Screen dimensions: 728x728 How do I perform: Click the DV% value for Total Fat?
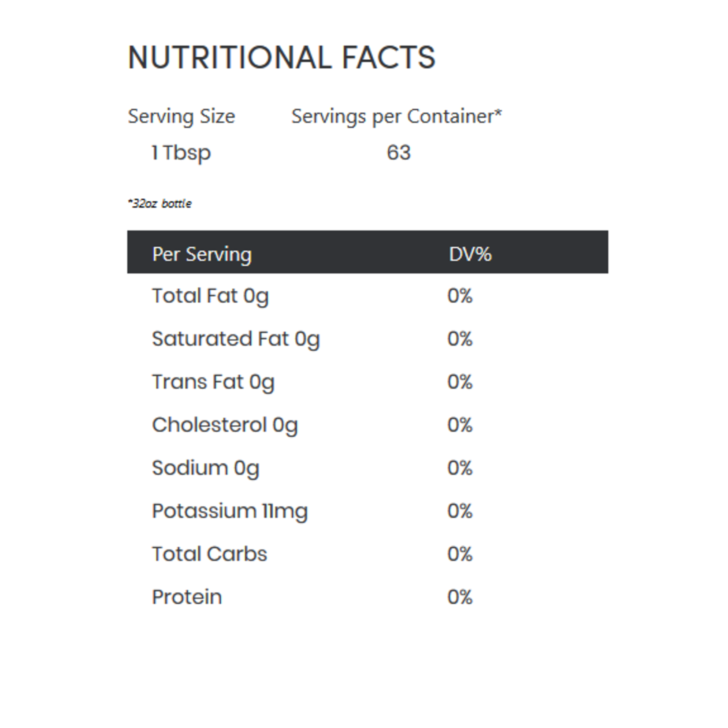tap(460, 296)
